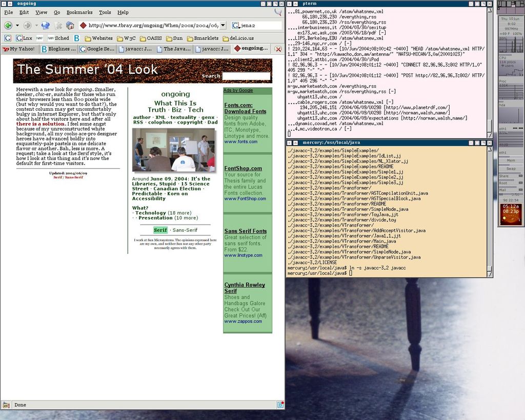
Task: Open the Bmarklets bookmark folder
Action: click(203, 38)
